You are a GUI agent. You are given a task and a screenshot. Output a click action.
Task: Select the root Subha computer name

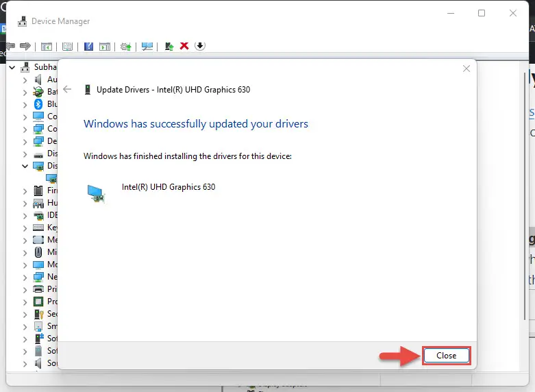(45, 67)
